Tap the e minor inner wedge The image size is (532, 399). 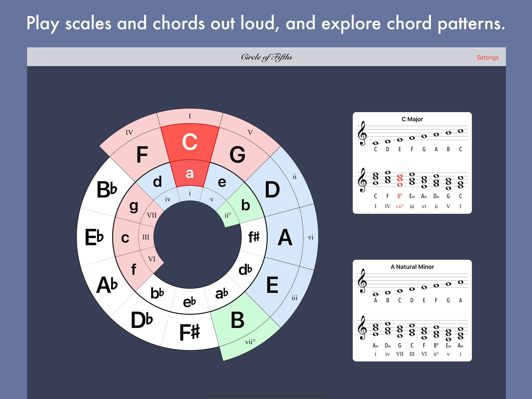click(x=222, y=182)
